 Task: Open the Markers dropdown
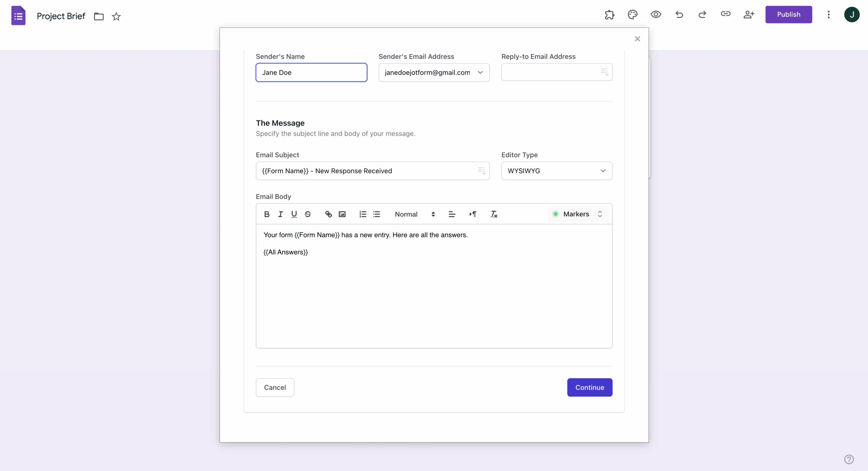tap(578, 214)
